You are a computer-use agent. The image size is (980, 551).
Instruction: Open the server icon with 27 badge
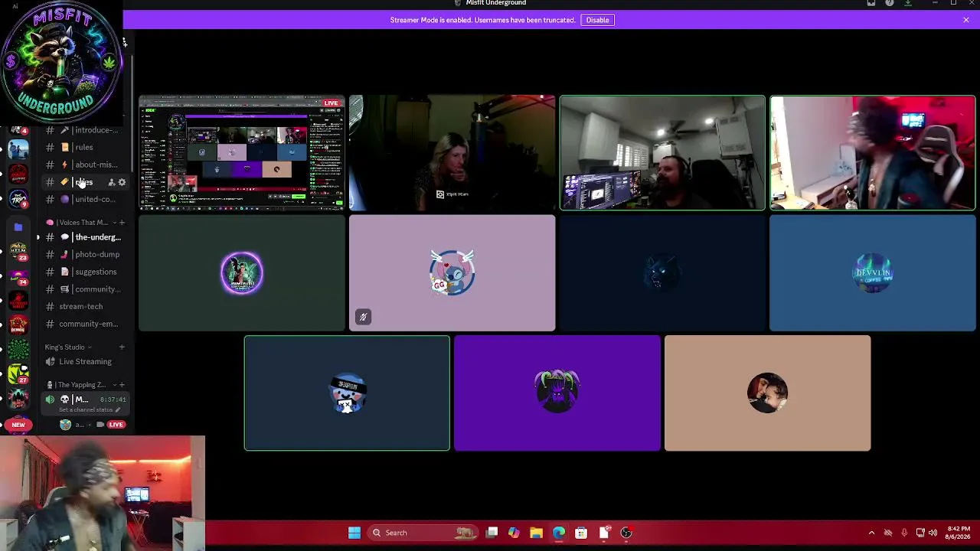[x=18, y=373]
